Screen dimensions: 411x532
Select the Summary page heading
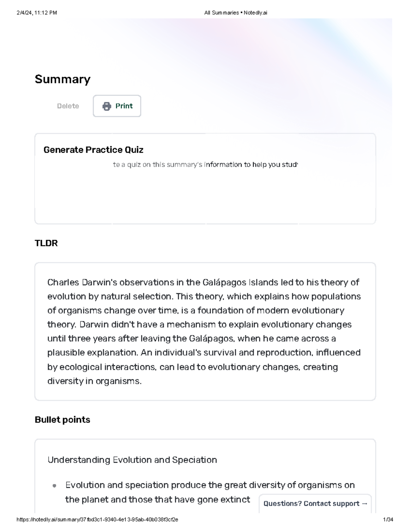[62, 79]
